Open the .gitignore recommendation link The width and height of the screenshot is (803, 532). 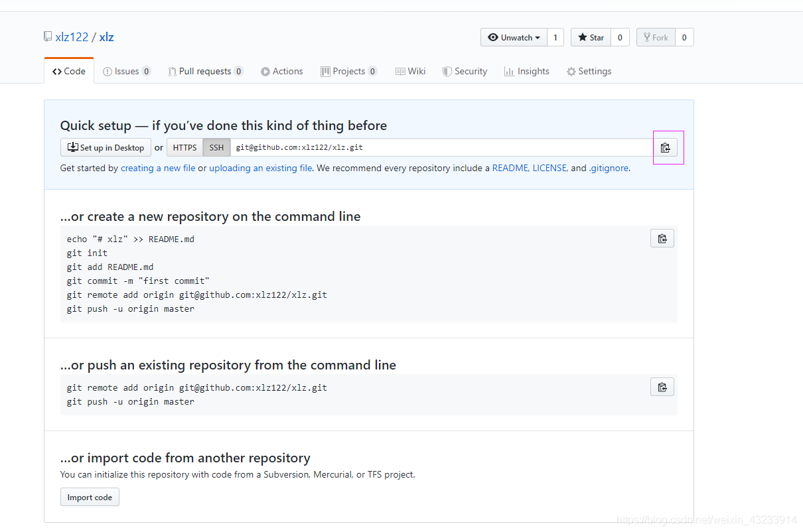tap(609, 168)
